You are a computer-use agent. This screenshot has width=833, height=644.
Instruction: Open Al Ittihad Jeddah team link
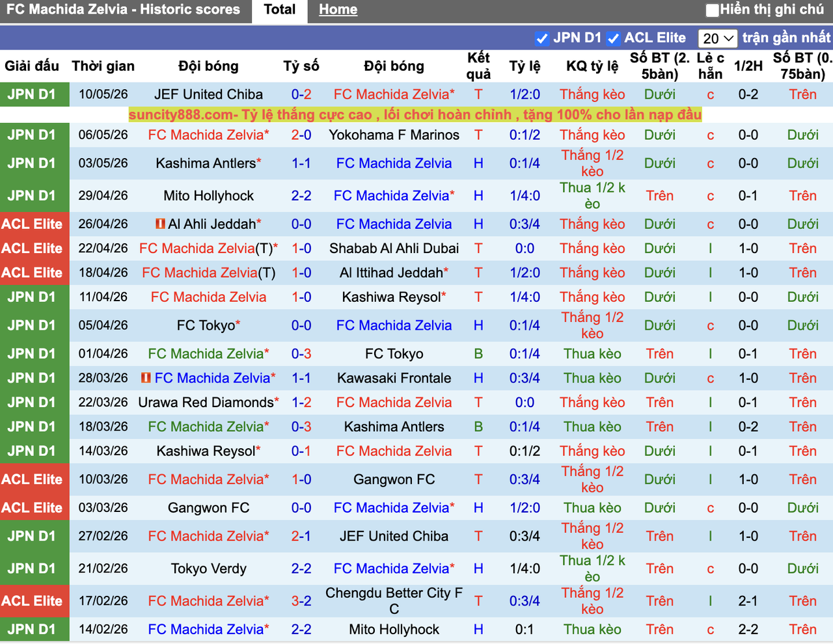tap(391, 273)
